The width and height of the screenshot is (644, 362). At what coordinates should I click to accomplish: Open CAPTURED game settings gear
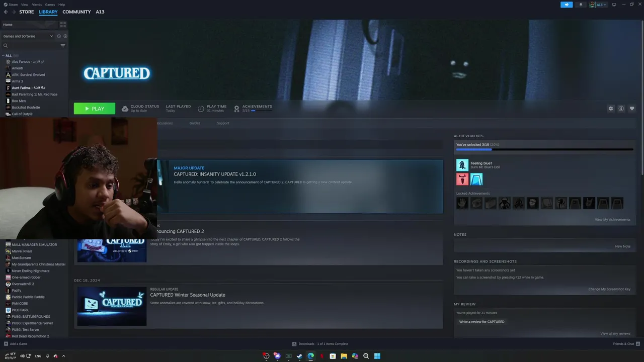coord(611,109)
